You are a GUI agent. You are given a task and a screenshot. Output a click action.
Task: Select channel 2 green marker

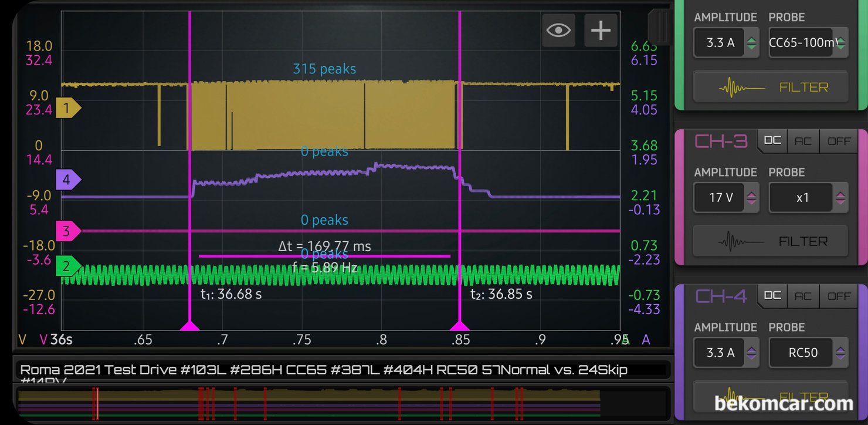67,267
